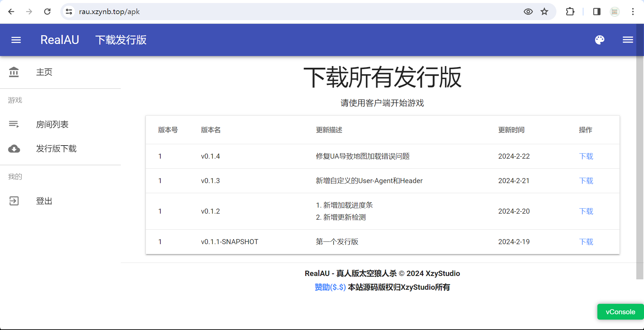This screenshot has height=330, width=644.
Task: Click the 操作 column header
Action: pos(586,130)
